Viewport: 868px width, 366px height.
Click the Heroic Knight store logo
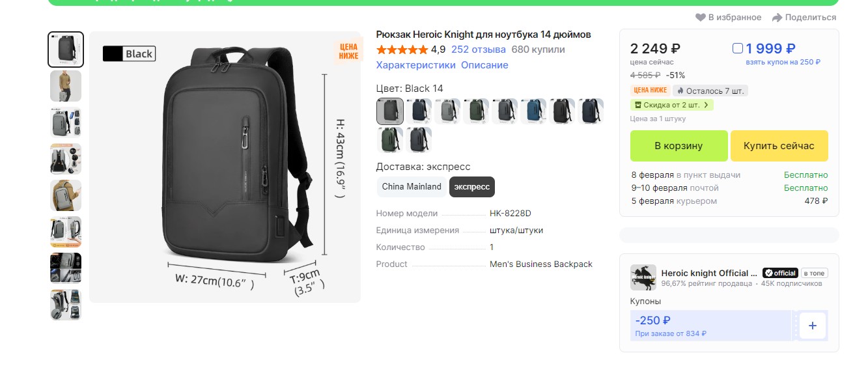(643, 277)
